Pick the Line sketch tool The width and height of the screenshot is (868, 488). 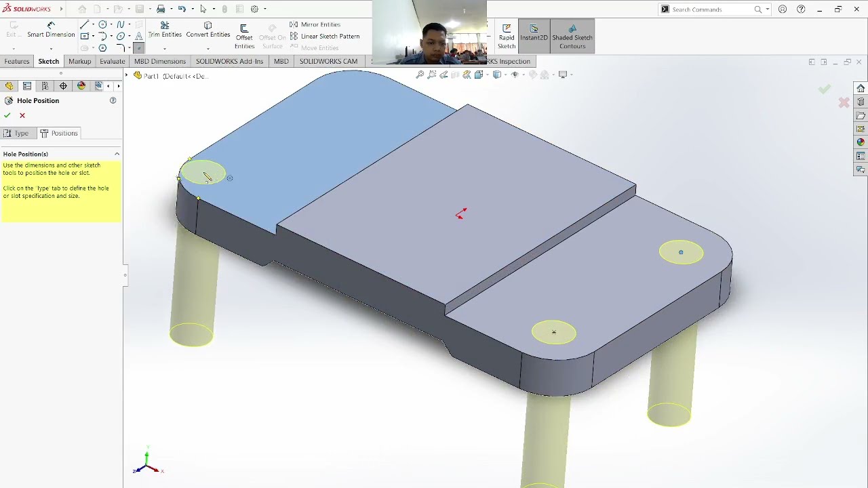pos(84,24)
